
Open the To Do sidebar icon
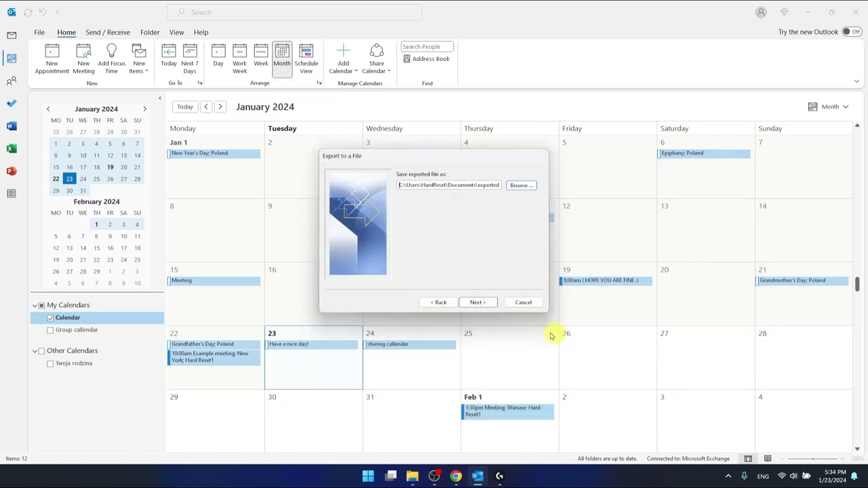pyautogui.click(x=12, y=103)
